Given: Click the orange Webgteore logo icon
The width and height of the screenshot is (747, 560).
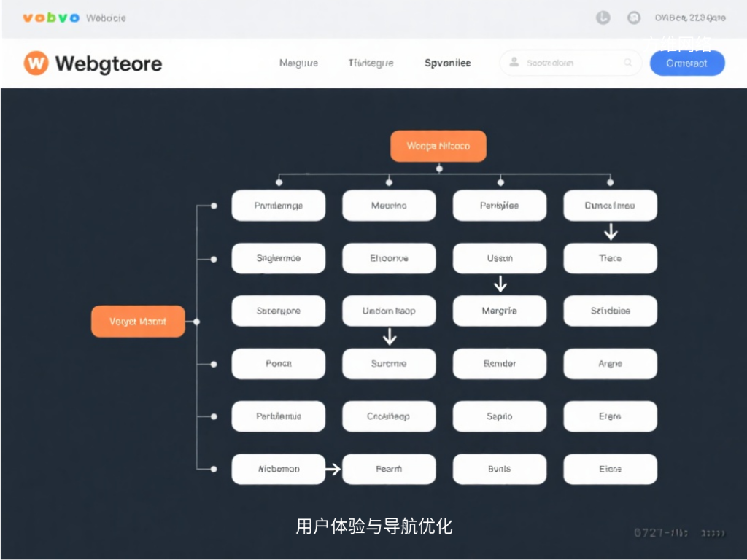Looking at the screenshot, I should coord(34,63).
